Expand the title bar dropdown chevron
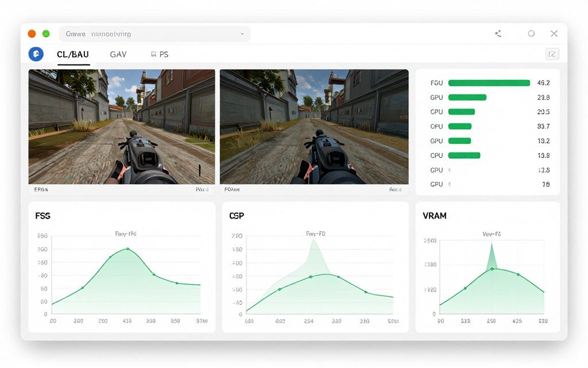Screen dimensions: 588x368 (242, 33)
